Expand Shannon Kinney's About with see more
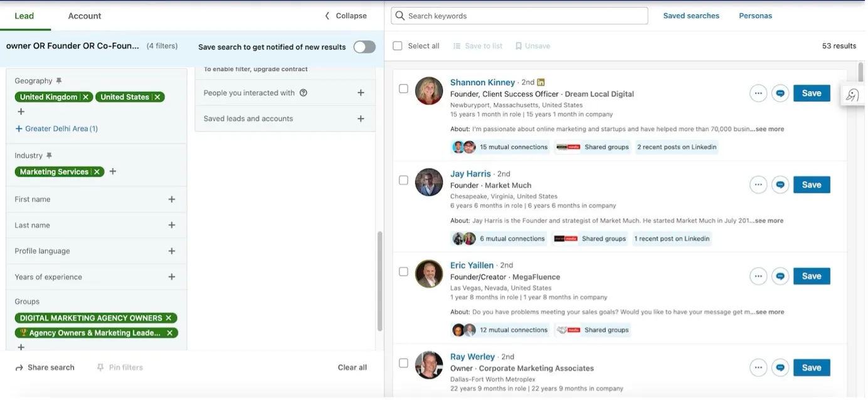 pos(770,129)
